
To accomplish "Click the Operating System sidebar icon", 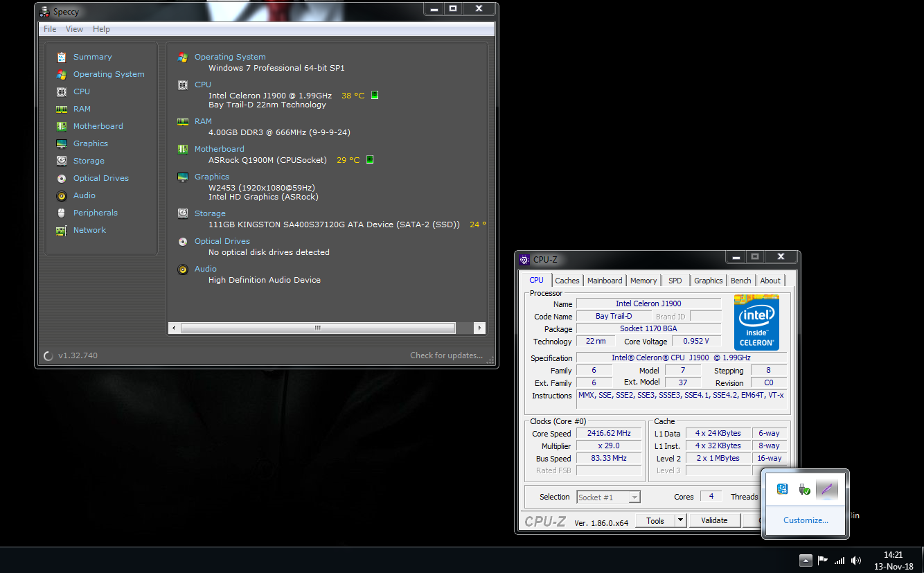I will 62,74.
